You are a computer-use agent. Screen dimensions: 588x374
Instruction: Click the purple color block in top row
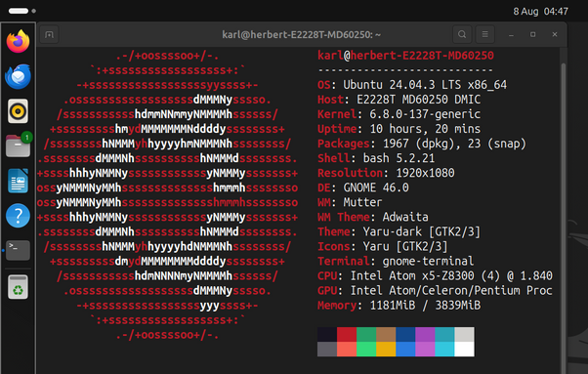pos(425,334)
